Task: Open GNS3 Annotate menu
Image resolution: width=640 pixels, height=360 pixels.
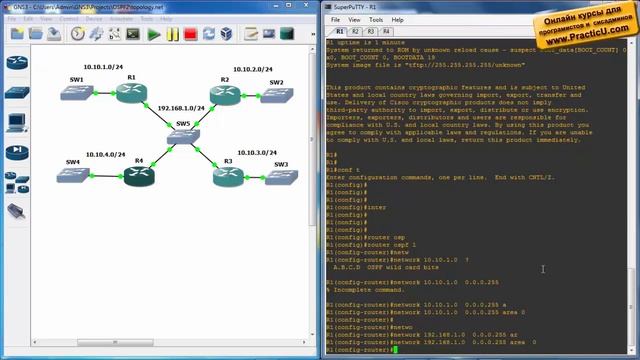Action: (121, 19)
